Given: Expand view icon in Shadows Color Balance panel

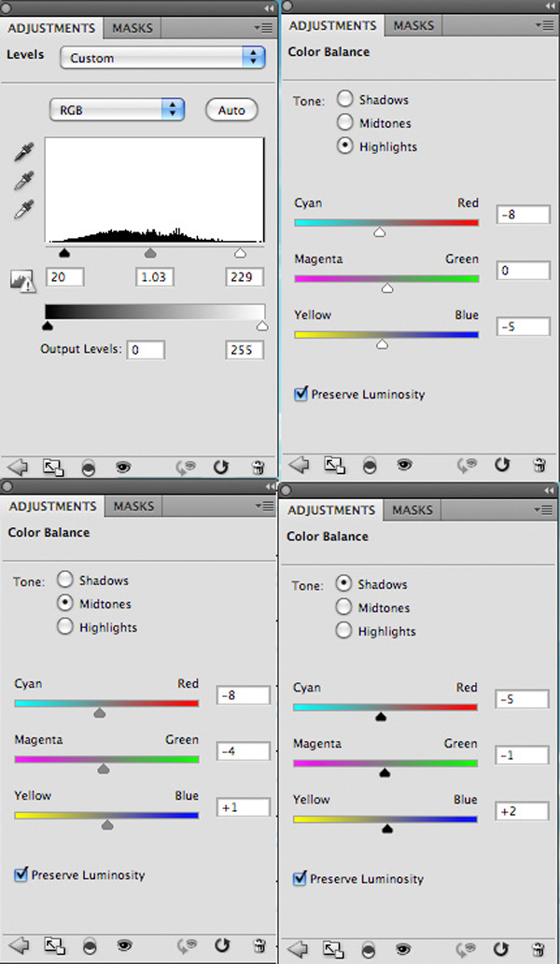Looking at the screenshot, I should 332,949.
